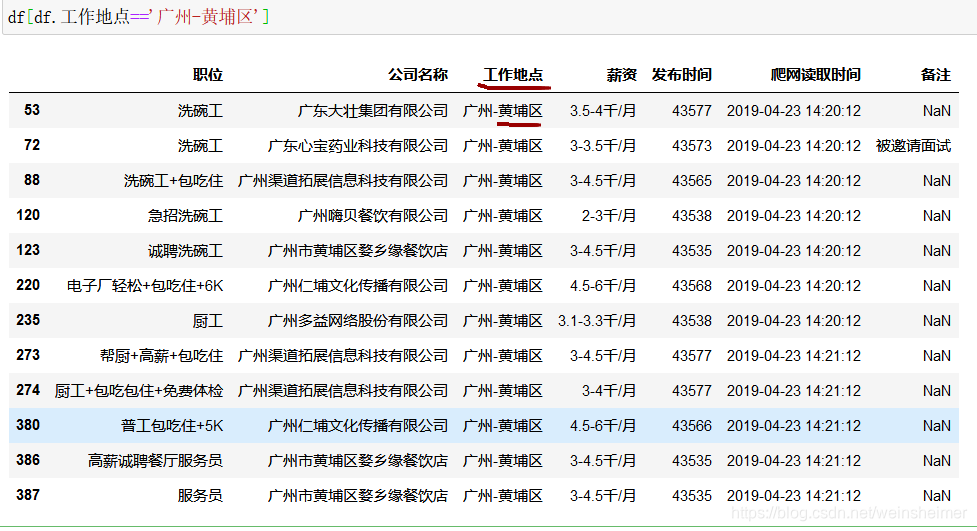Click row index 380
977x531 pixels.
(x=28, y=425)
